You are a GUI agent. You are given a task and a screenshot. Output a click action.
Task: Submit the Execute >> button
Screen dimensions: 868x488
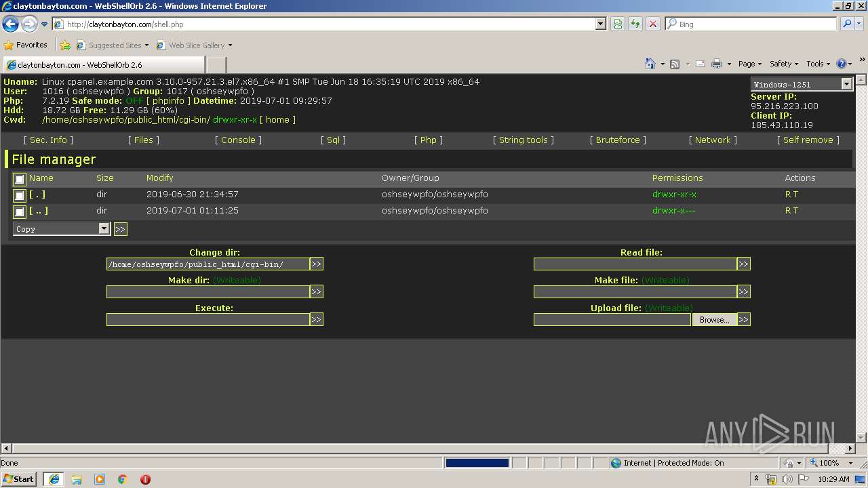[316, 319]
